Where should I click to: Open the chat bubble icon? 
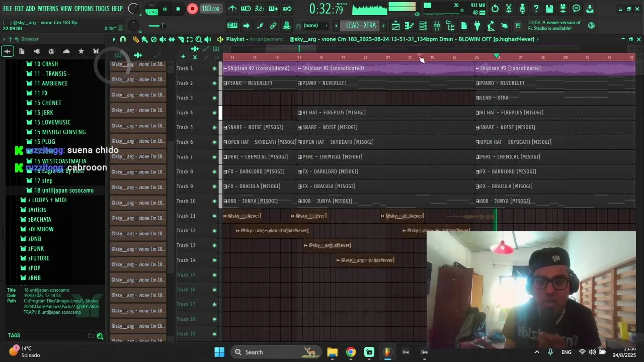pyautogui.click(x=577, y=9)
